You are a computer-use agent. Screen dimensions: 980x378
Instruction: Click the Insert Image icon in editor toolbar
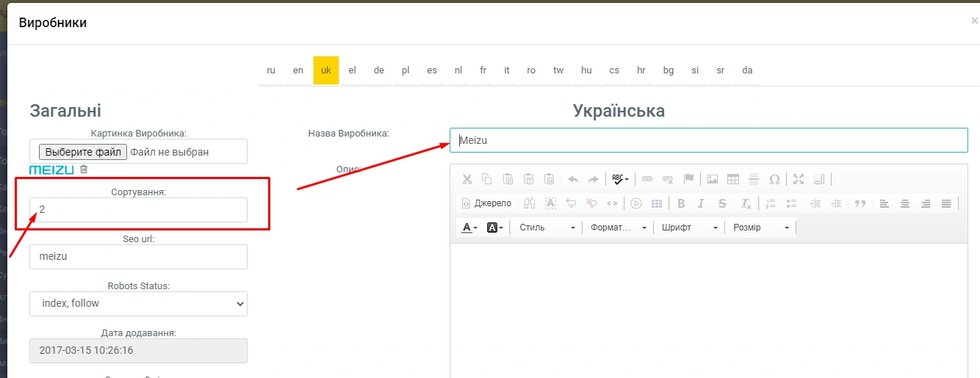coord(712,179)
